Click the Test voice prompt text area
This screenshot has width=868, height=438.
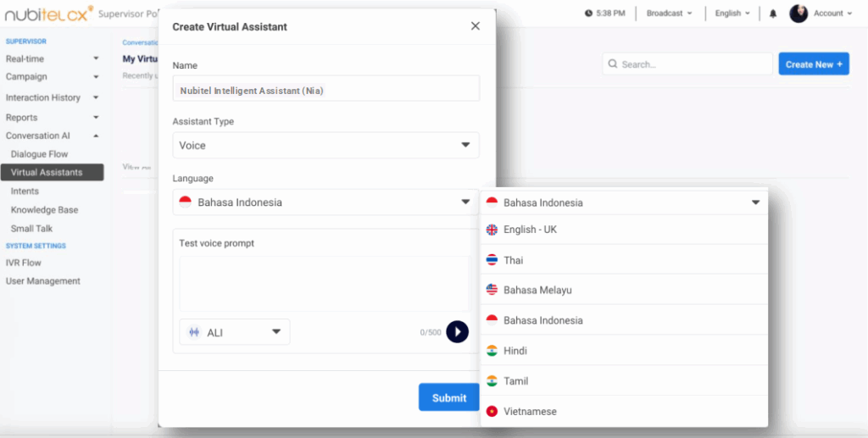325,284
